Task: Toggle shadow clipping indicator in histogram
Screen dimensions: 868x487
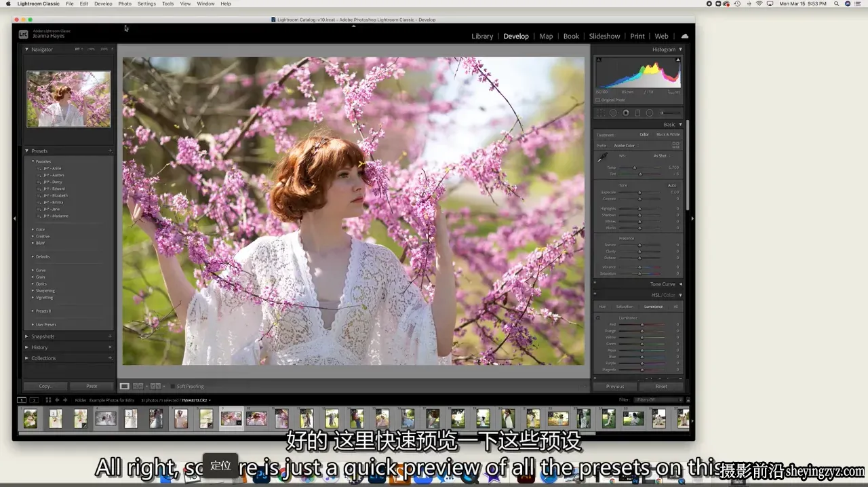Action: (x=598, y=60)
